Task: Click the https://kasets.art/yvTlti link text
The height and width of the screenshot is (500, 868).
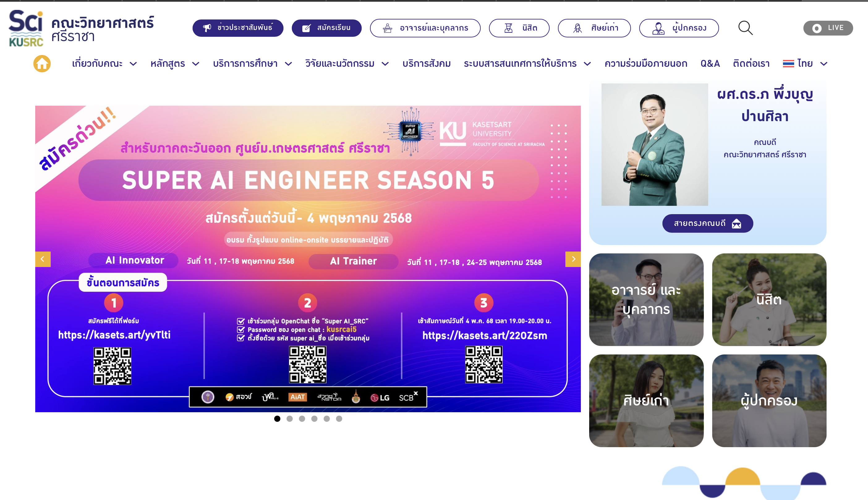Action: 114,335
